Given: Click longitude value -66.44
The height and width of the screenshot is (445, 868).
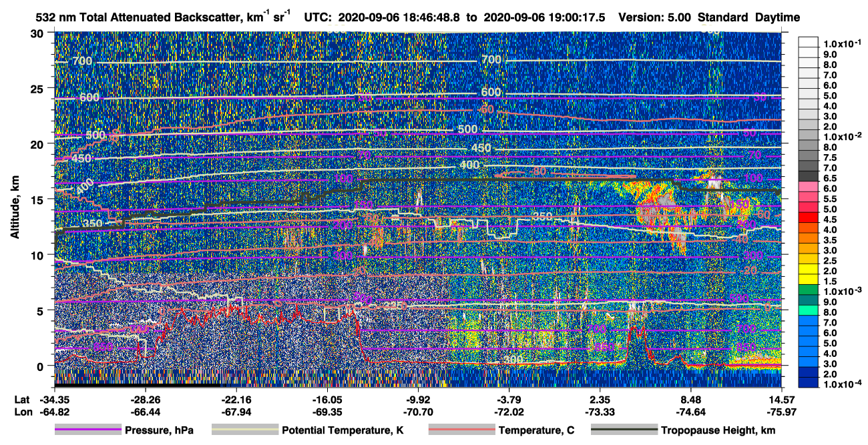Looking at the screenshot, I should coord(145,412).
